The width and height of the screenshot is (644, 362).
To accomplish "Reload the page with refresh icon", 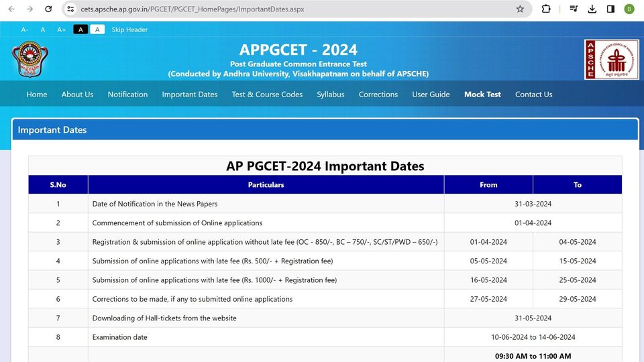I will (x=48, y=9).
